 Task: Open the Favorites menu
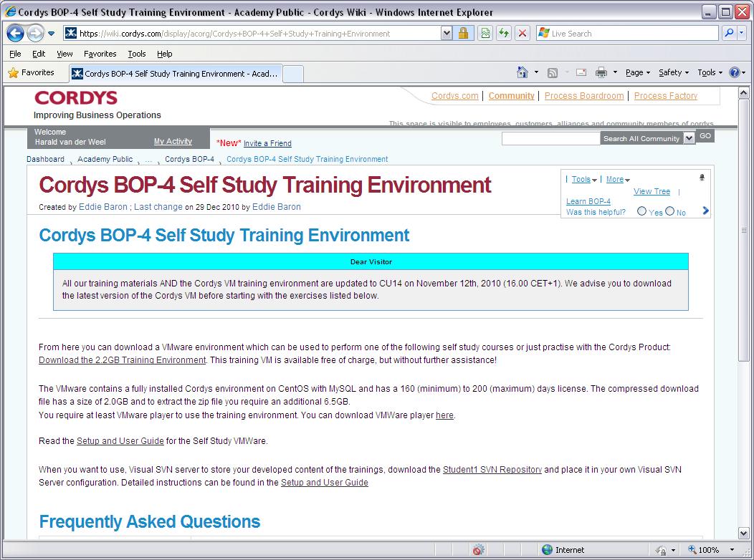pyautogui.click(x=100, y=54)
